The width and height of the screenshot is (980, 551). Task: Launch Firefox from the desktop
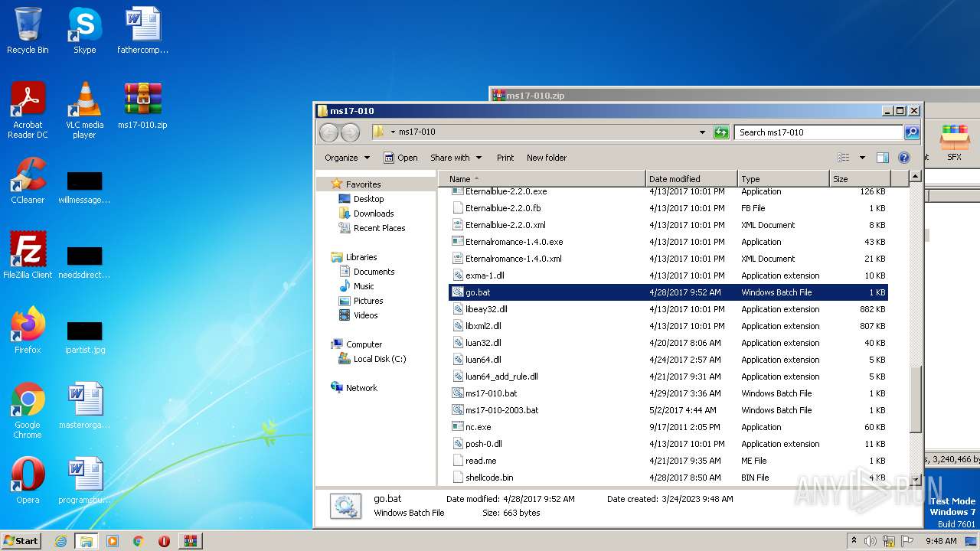[x=28, y=331]
